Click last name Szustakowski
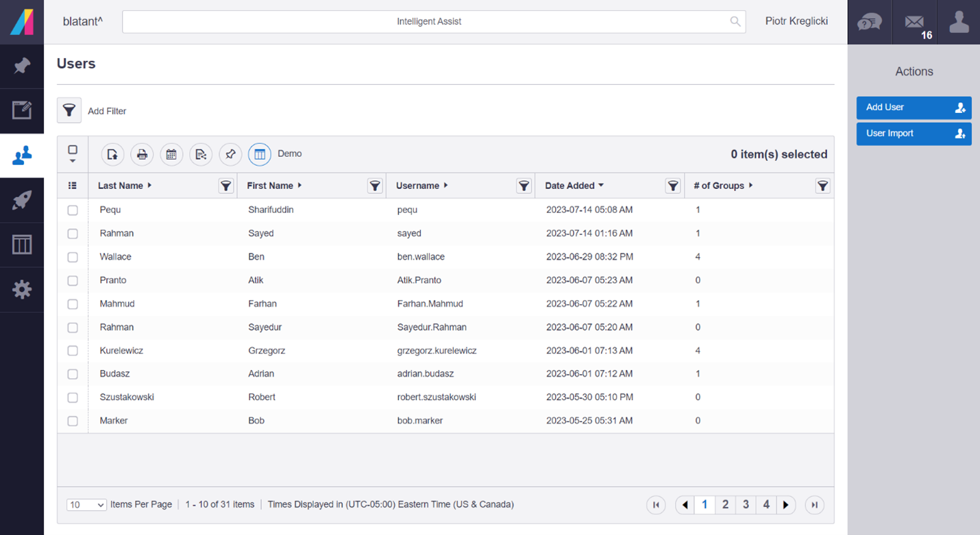Image resolution: width=980 pixels, height=535 pixels. [127, 397]
